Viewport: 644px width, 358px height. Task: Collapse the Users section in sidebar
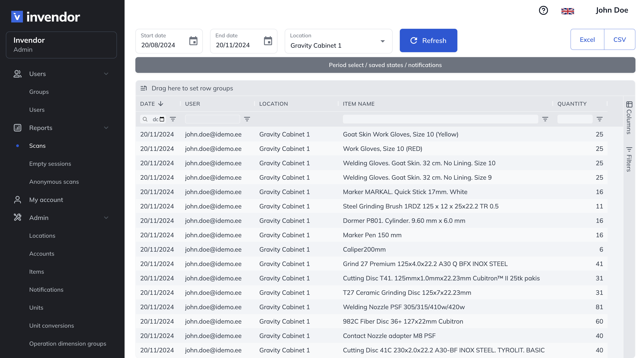(106, 74)
